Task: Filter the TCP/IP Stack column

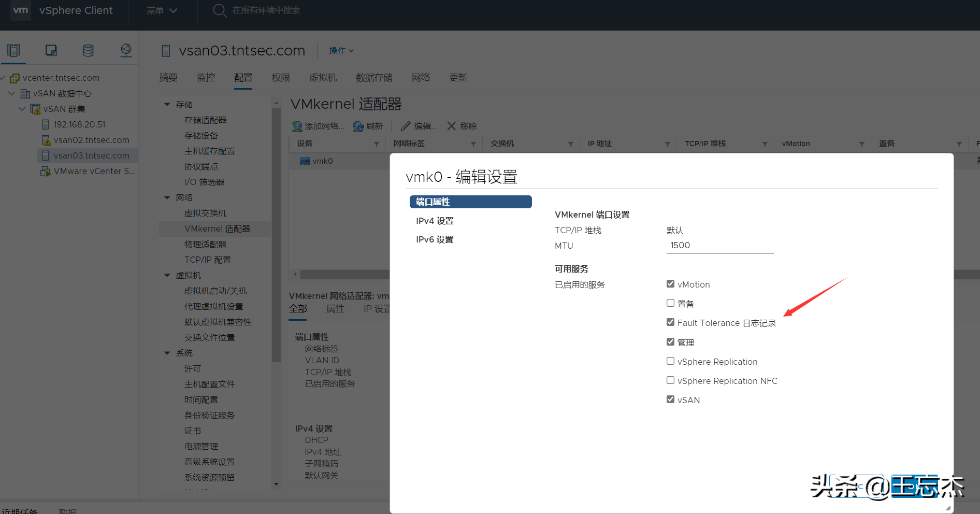Action: (765, 144)
